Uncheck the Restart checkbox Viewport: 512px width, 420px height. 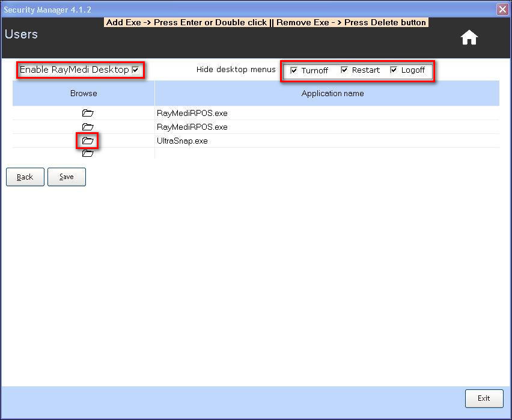point(344,70)
